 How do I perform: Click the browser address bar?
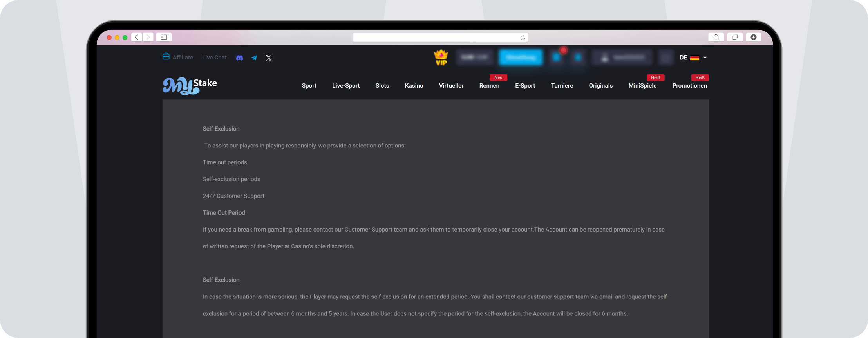[x=440, y=38]
